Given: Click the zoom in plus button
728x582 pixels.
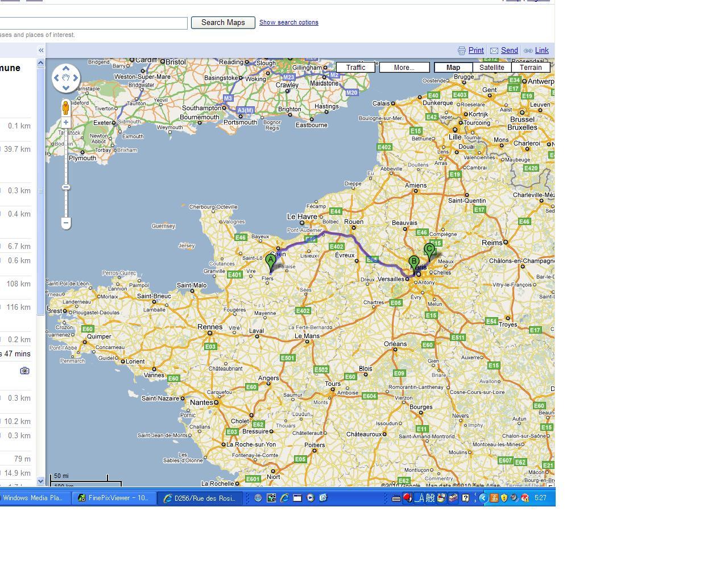Looking at the screenshot, I should 66,122.
